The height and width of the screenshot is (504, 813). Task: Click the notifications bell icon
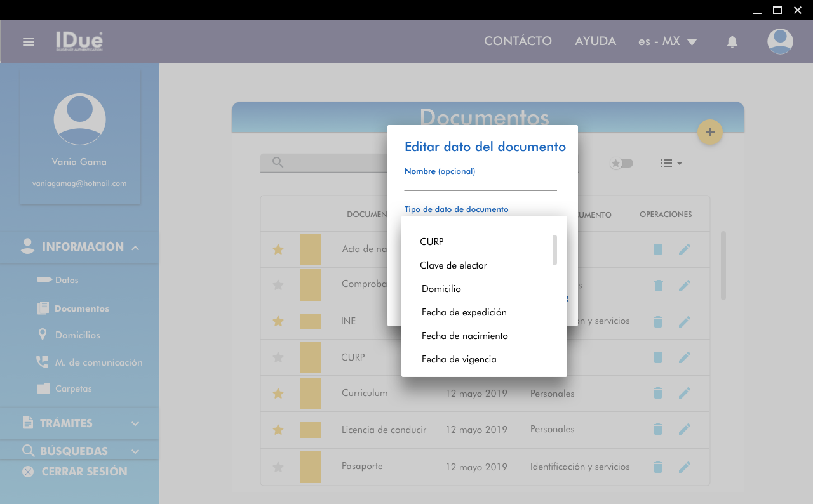coord(732,42)
